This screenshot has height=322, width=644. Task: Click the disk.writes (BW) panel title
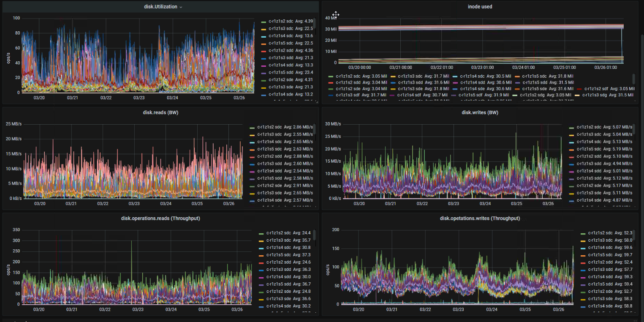[x=480, y=112]
